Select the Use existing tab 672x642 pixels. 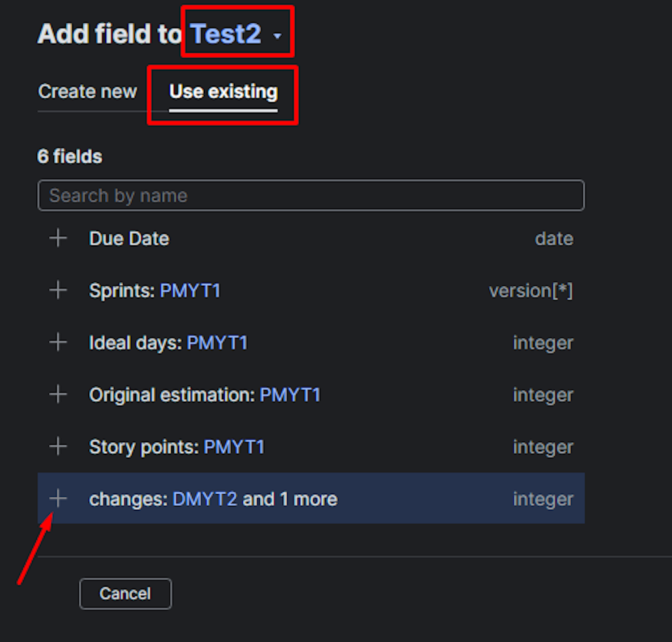click(223, 91)
